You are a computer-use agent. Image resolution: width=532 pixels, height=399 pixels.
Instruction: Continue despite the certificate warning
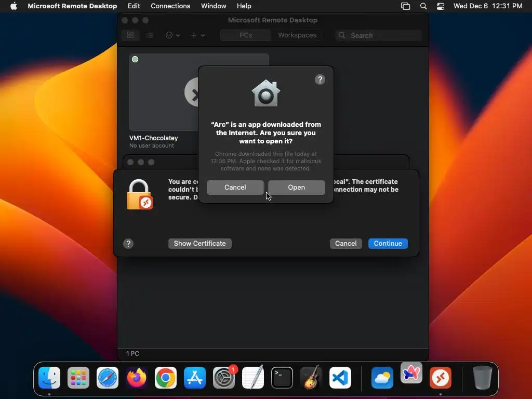pos(388,243)
